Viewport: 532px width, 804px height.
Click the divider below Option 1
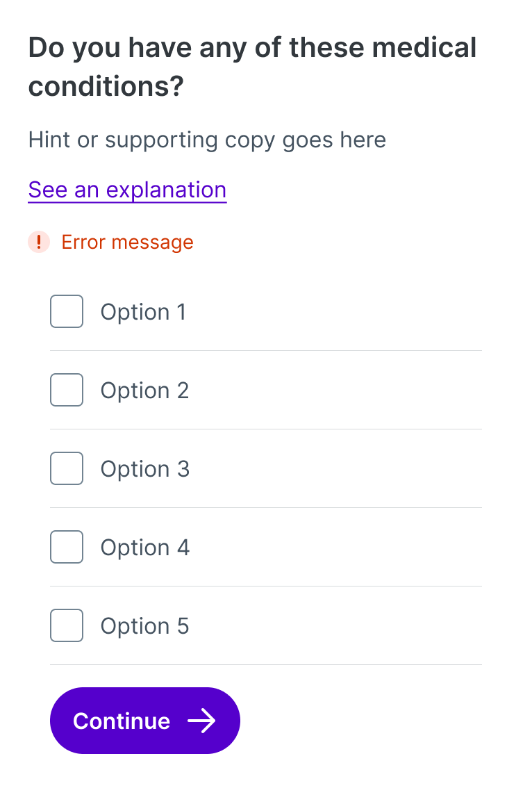(266, 350)
